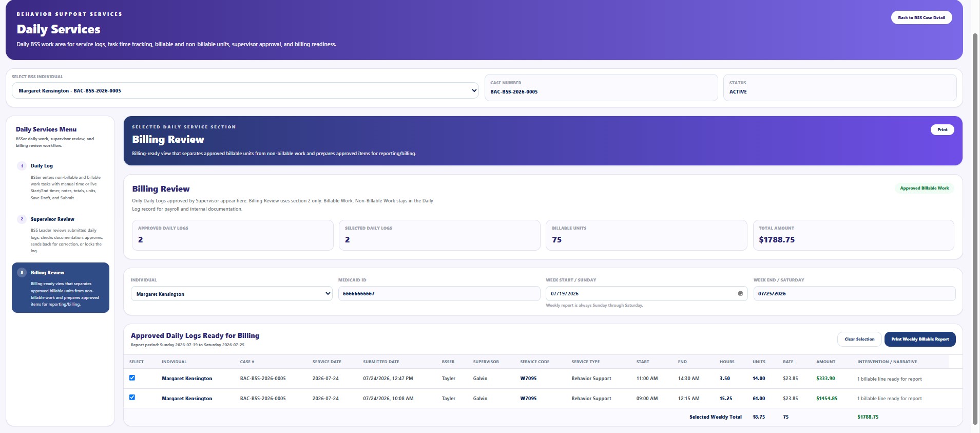This screenshot has width=980, height=433.
Task: Click the Week Start date field
Action: (646, 294)
